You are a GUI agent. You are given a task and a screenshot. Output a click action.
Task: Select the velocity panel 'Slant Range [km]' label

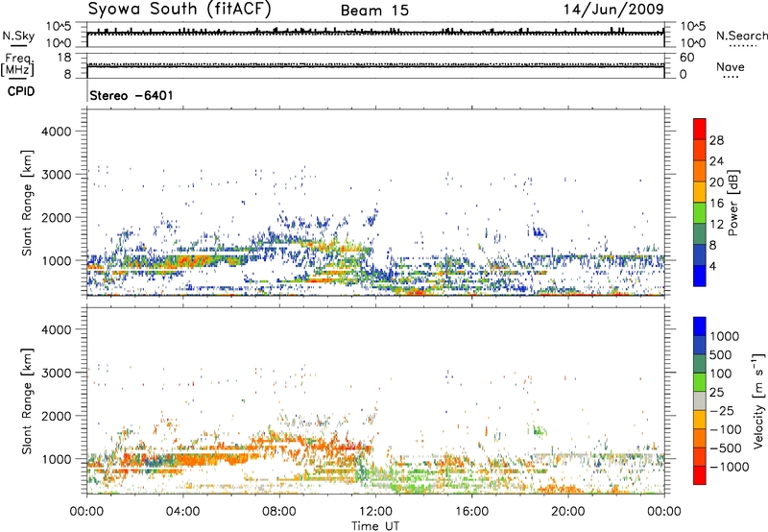[x=28, y=401]
